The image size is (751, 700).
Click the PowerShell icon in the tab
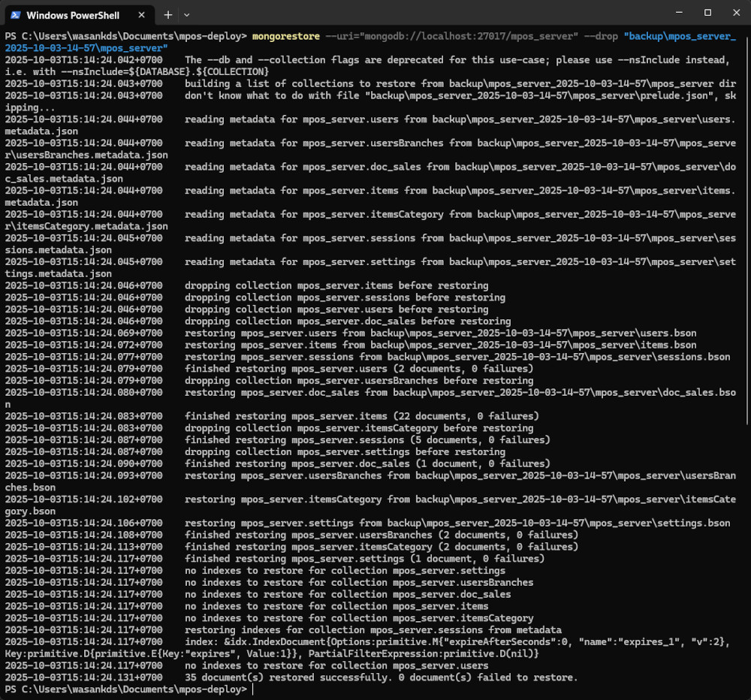point(14,14)
